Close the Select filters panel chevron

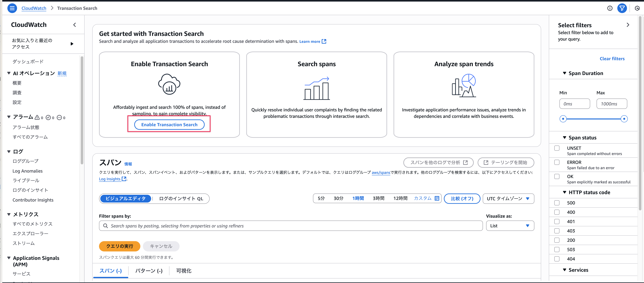click(628, 25)
